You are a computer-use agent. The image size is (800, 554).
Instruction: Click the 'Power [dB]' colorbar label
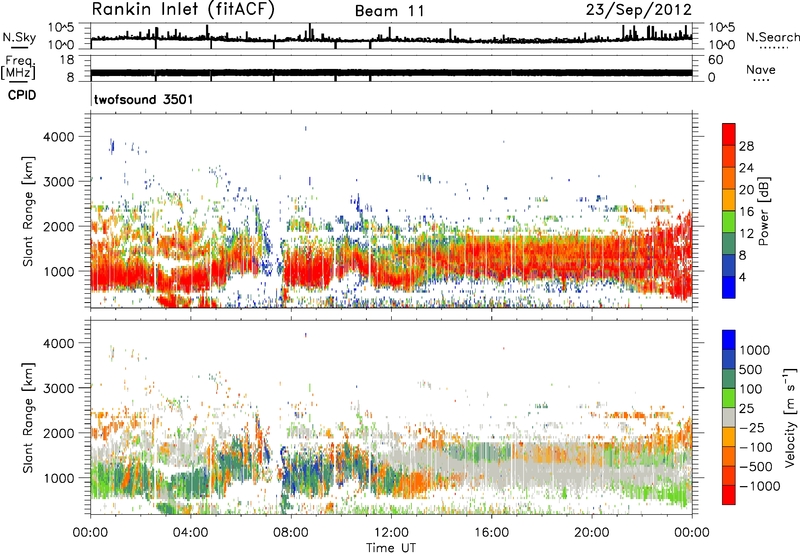coord(763,211)
